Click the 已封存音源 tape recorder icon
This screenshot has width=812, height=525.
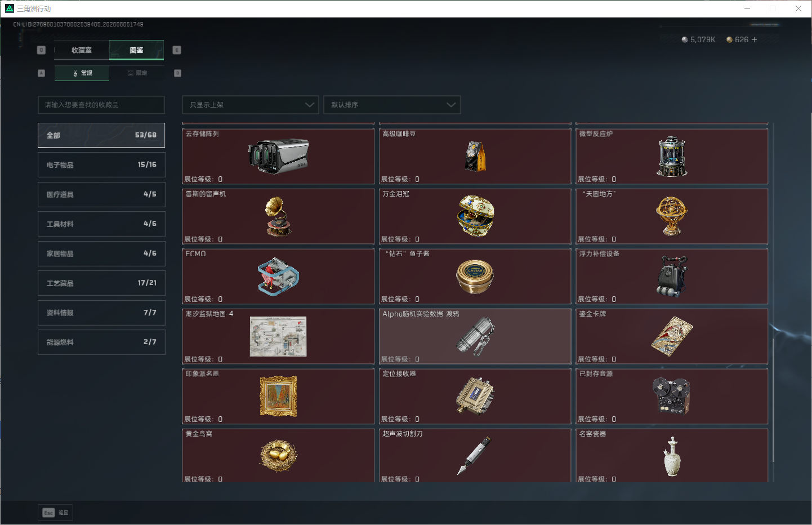pos(671,397)
